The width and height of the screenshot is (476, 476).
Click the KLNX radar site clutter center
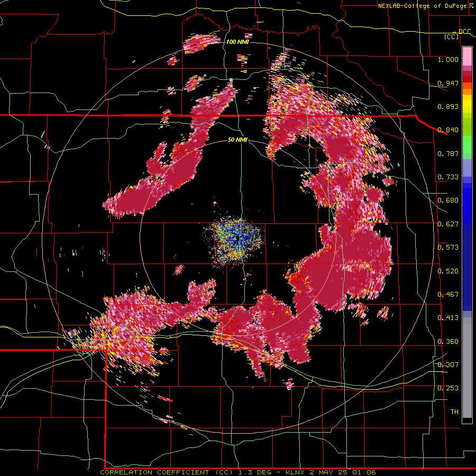pos(237,239)
